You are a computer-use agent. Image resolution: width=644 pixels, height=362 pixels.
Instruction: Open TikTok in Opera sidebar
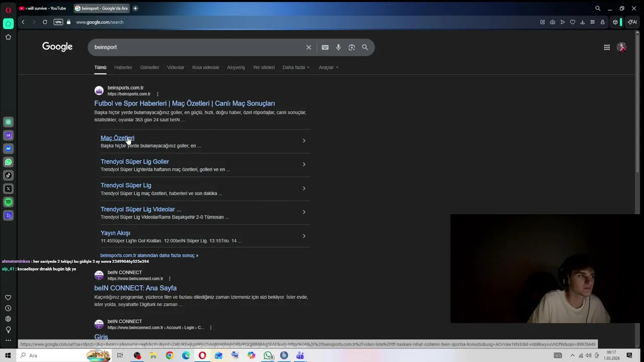click(x=8, y=175)
